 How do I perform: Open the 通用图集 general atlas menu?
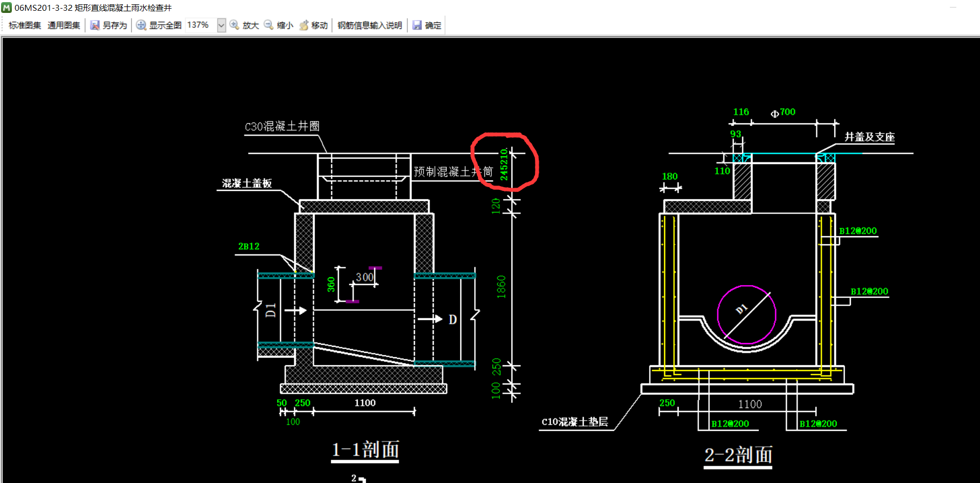[x=64, y=25]
